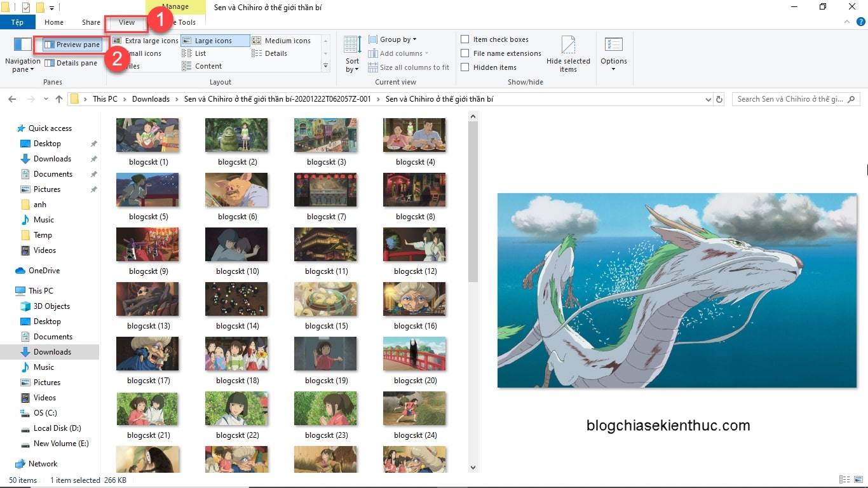868x488 pixels.
Task: Go up one folder level arrow
Action: [59, 99]
